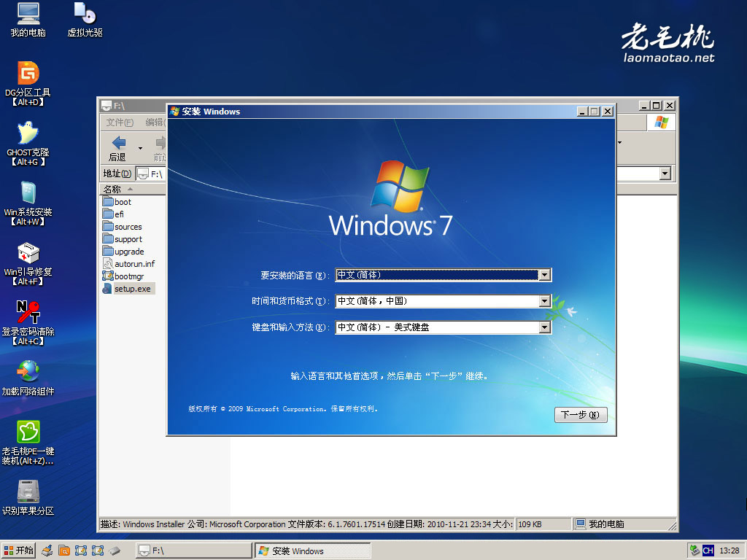747x560 pixels.
Task: Open the 我的电脑 desktop icon
Action: point(28,19)
